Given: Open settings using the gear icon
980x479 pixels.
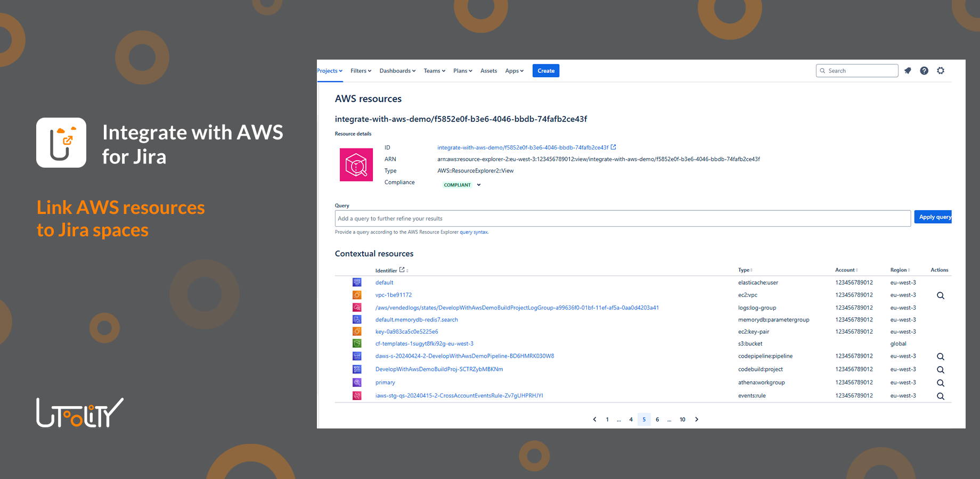Looking at the screenshot, I should click(x=941, y=70).
